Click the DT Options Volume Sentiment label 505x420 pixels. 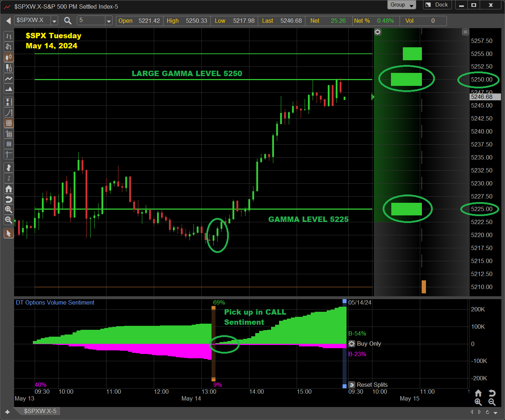coord(55,302)
